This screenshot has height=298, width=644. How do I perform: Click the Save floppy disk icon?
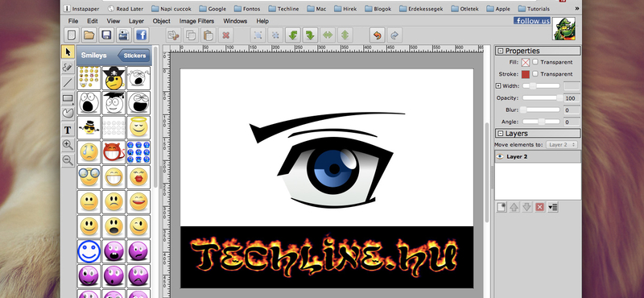click(x=107, y=35)
